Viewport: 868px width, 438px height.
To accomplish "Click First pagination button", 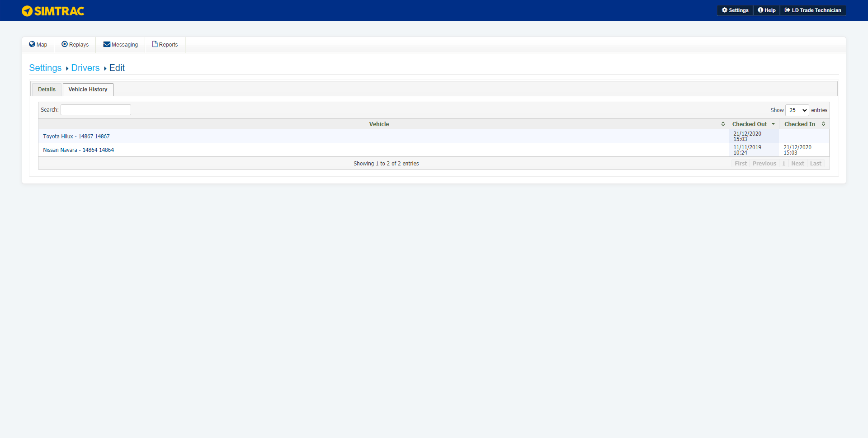I will point(741,164).
